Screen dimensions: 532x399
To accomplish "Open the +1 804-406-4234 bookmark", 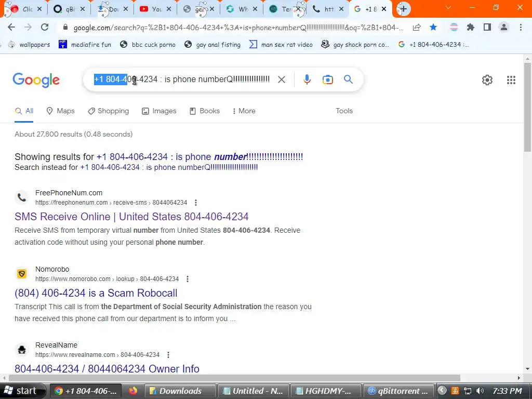I will [434, 45].
